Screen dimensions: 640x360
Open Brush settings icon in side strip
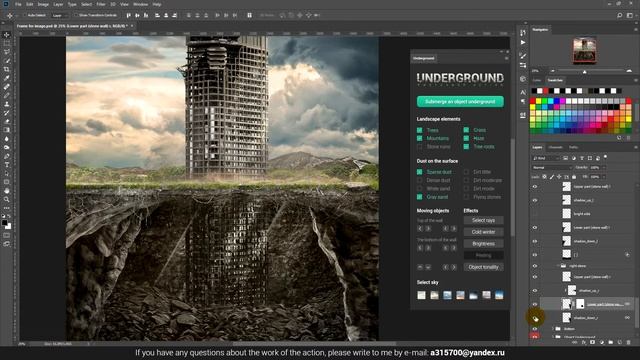(523, 56)
